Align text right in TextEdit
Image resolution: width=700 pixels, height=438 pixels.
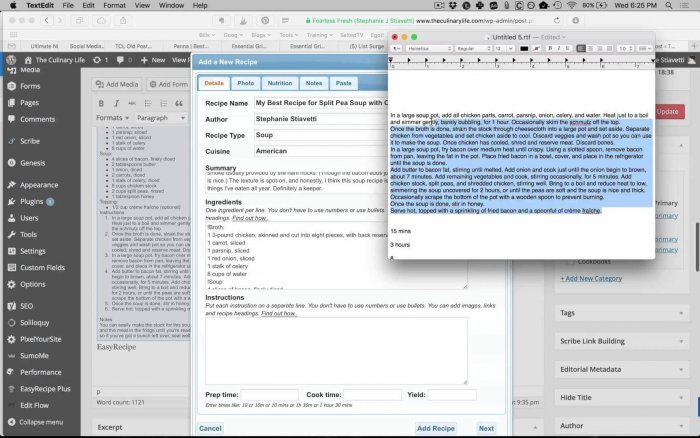pyautogui.click(x=600, y=48)
